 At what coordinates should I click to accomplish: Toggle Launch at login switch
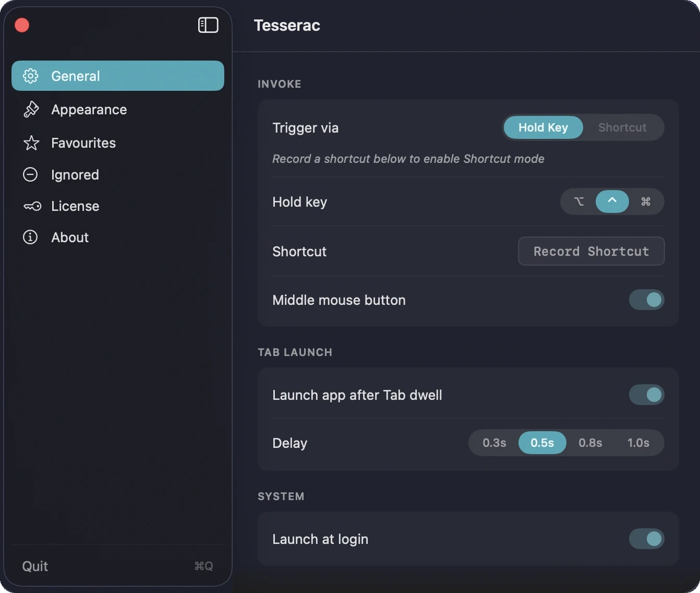[646, 539]
